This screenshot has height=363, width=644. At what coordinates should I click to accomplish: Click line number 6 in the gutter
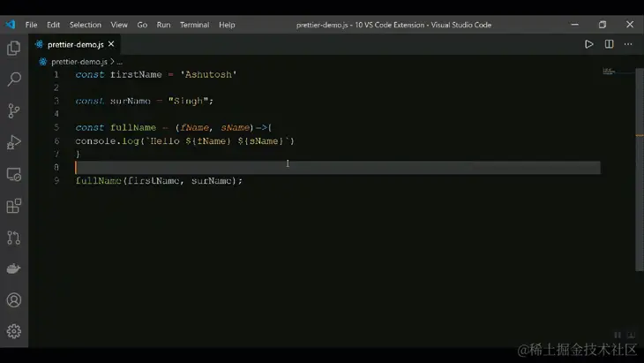pos(56,141)
